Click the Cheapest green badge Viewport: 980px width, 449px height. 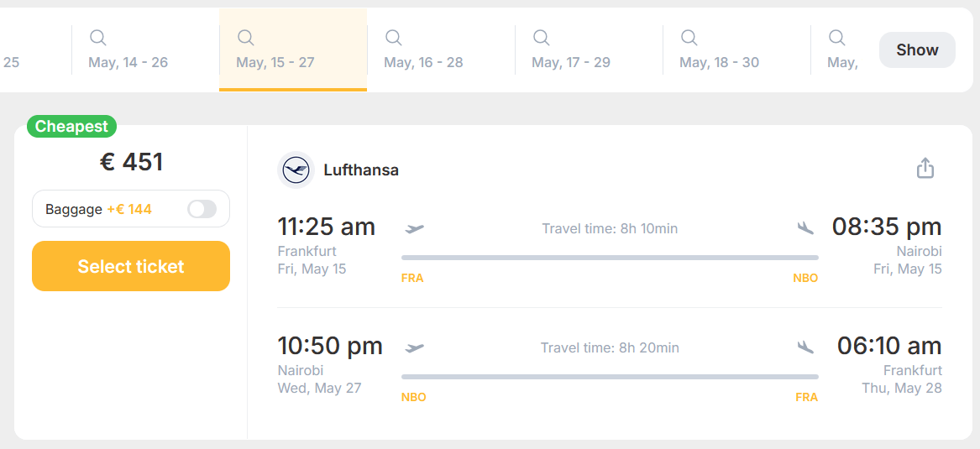pyautogui.click(x=71, y=127)
